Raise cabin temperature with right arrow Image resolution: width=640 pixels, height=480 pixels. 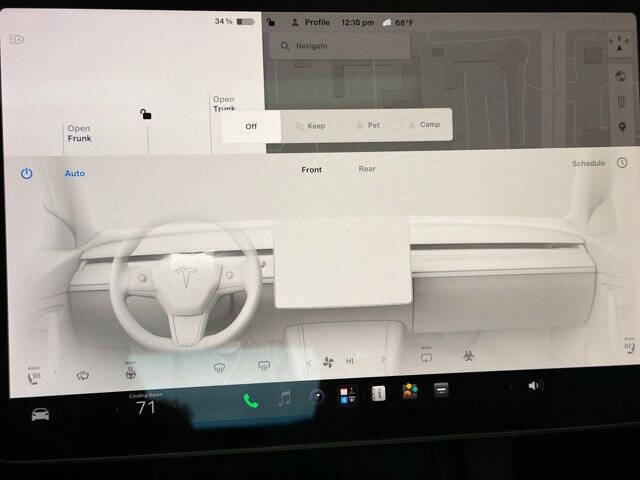175,406
